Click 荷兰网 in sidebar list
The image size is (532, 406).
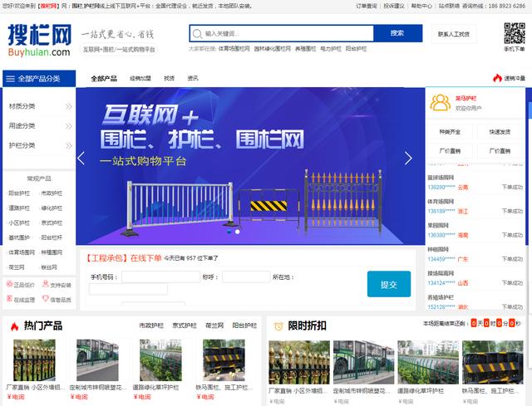pos(17,267)
